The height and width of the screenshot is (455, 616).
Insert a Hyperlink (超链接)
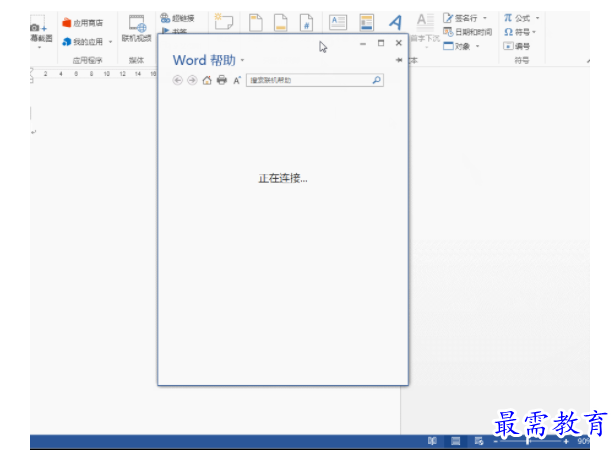pyautogui.click(x=177, y=18)
